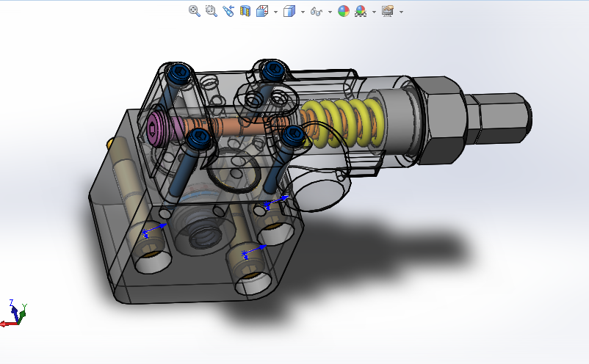The width and height of the screenshot is (589, 364).
Task: Expand the View Settings dropdown arrow
Action: (401, 12)
